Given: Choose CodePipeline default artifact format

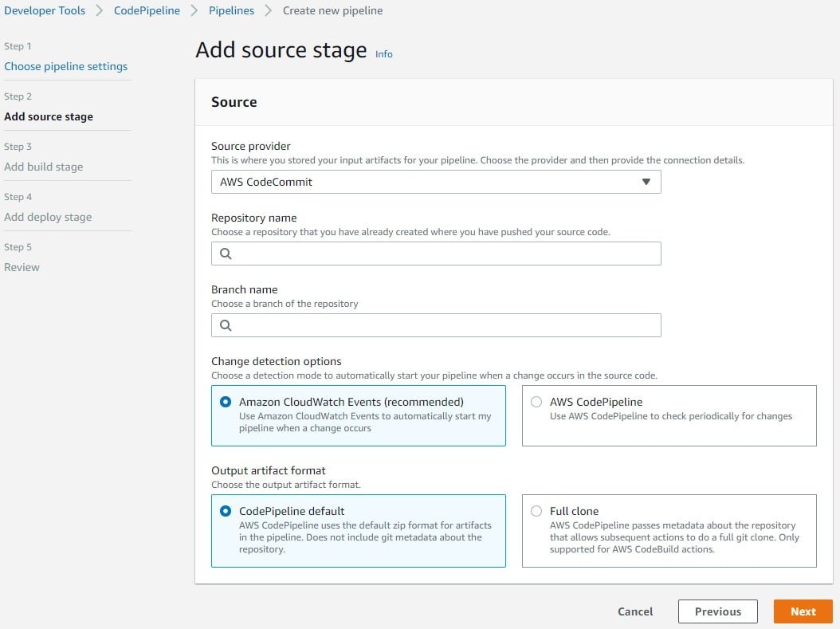Looking at the screenshot, I should click(x=226, y=511).
